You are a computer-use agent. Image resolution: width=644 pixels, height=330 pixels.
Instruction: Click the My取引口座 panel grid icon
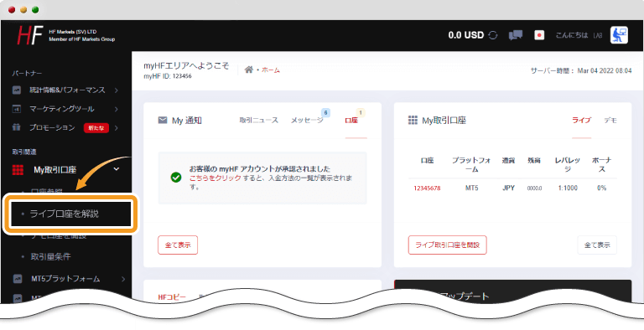(x=413, y=121)
